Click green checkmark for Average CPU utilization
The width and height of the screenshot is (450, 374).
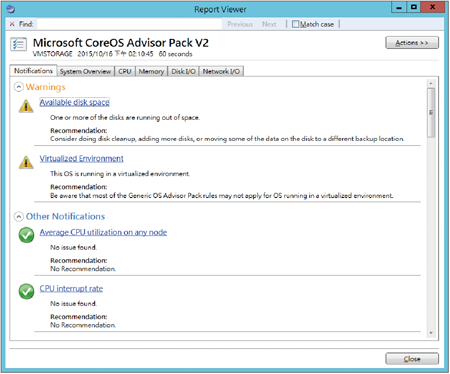pyautogui.click(x=26, y=235)
